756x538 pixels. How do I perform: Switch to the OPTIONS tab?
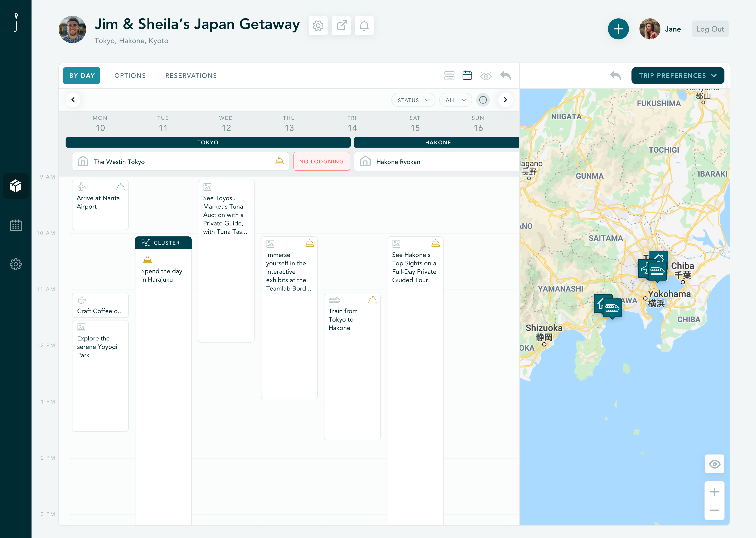coord(130,76)
